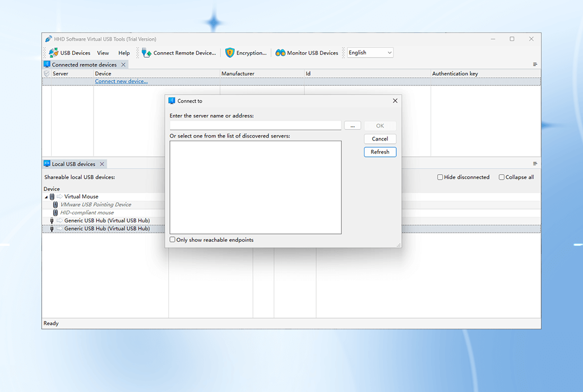Collapse the Virtual Mouse tree node
Screen dimensions: 583x392
pos(46,197)
